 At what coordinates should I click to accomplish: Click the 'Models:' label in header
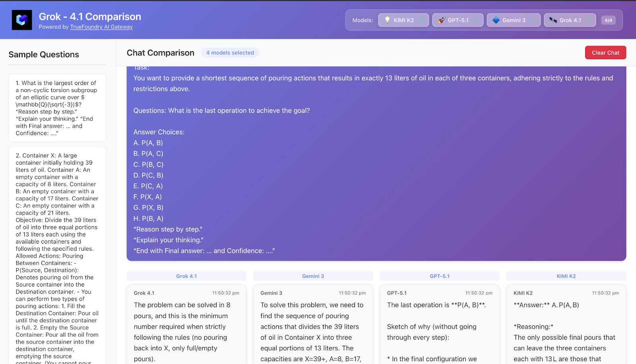[363, 20]
